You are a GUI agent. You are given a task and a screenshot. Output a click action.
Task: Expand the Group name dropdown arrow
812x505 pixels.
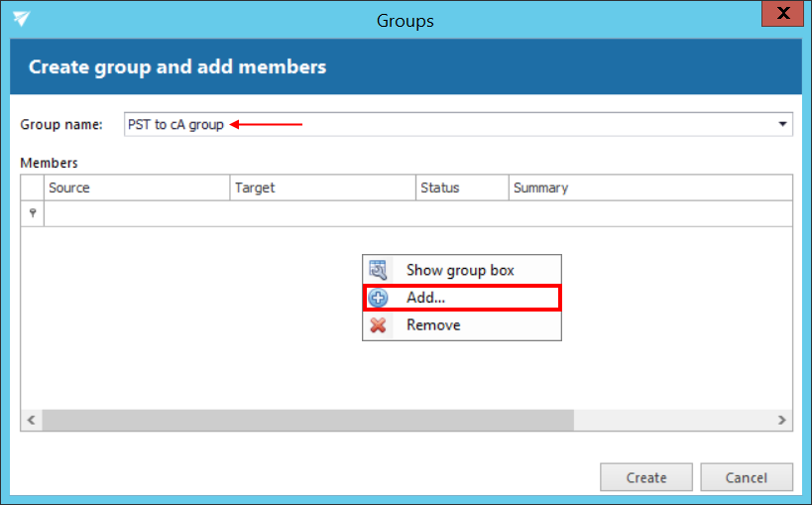(782, 124)
